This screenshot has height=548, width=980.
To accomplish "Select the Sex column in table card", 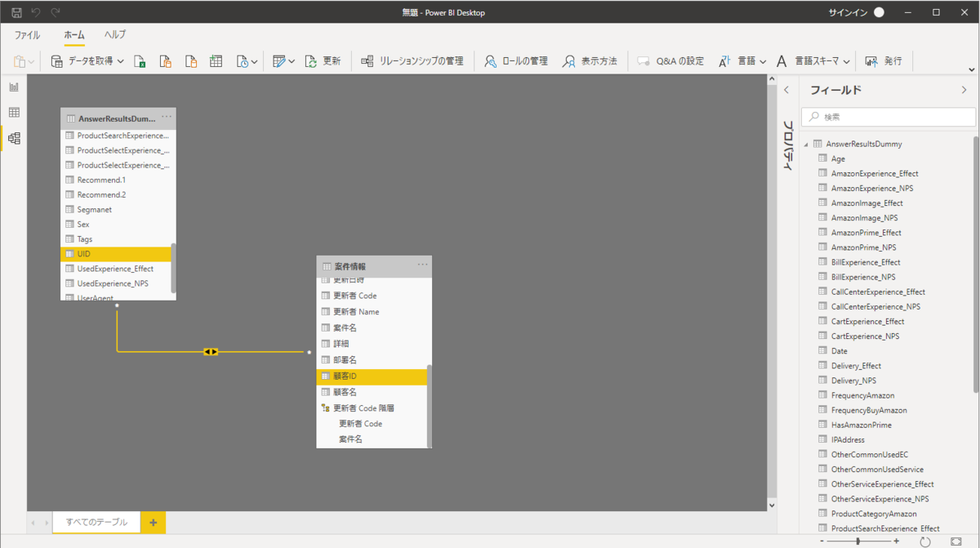I will point(116,225).
